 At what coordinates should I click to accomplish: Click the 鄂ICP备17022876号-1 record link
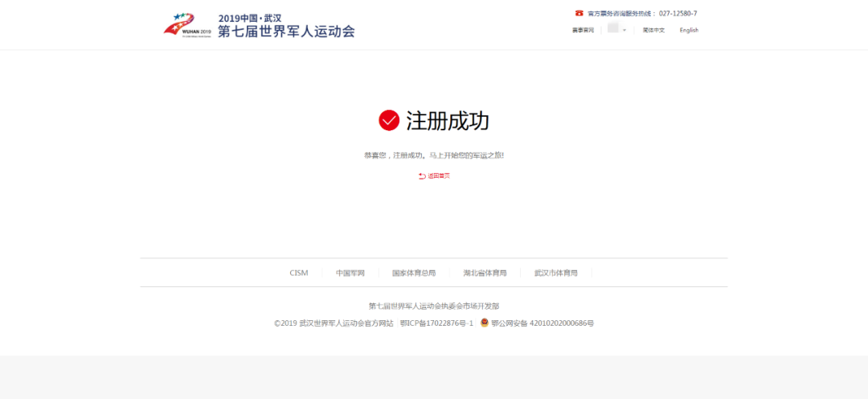coord(436,323)
